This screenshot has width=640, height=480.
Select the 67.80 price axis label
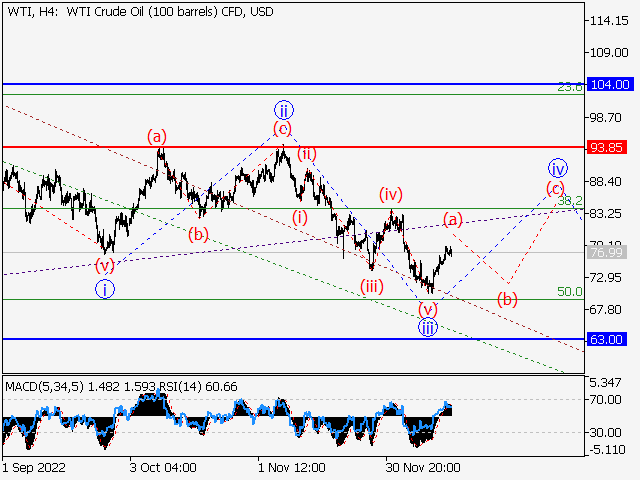pyautogui.click(x=606, y=309)
